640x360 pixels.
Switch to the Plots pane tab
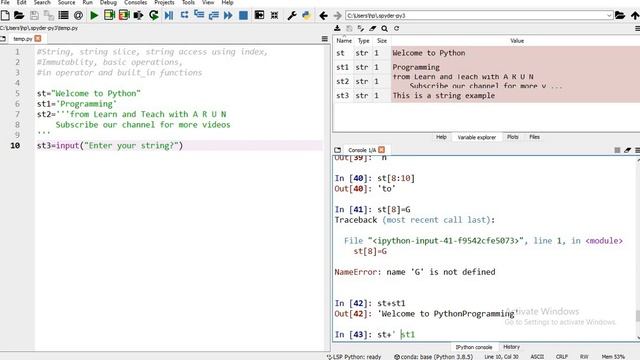pos(513,137)
